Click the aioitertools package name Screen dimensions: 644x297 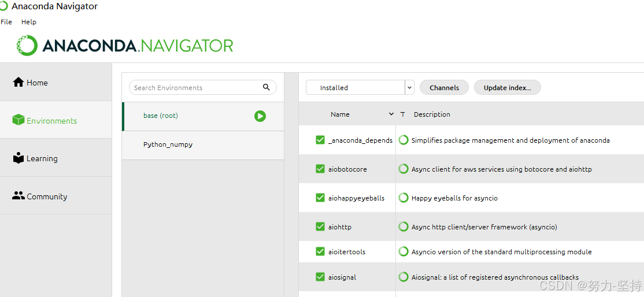pyautogui.click(x=347, y=252)
